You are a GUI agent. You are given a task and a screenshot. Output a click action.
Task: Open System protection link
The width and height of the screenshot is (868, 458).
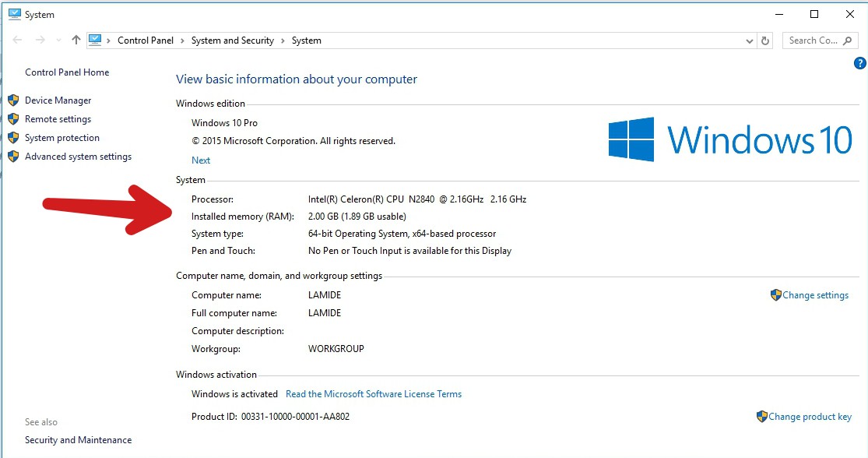(62, 138)
